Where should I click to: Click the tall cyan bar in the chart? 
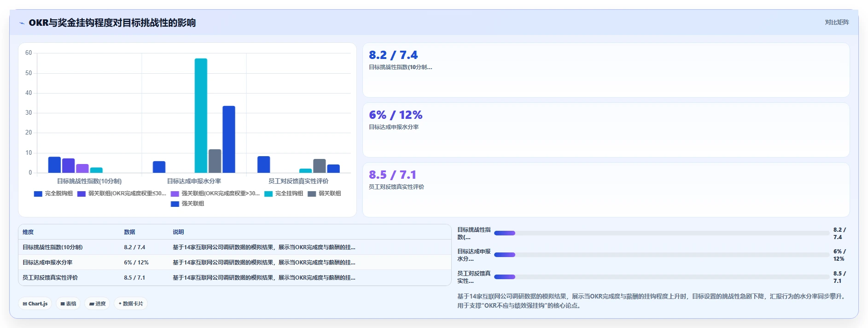coord(201,116)
